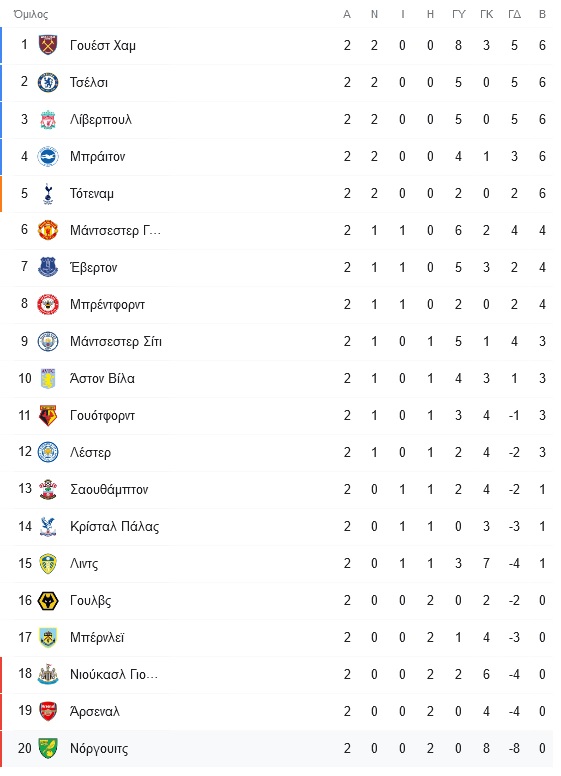This screenshot has height=776, width=561.
Task: Click the Όμιλος column header
Action: click(31, 14)
